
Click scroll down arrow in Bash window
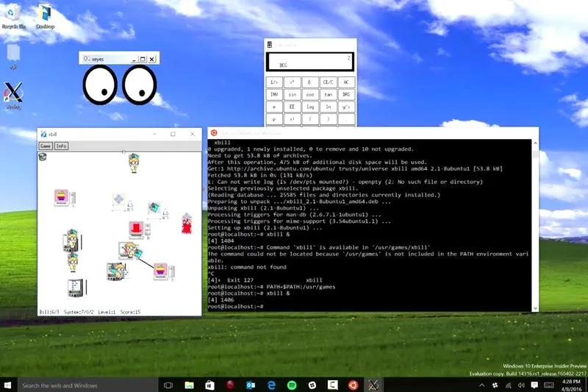pyautogui.click(x=535, y=308)
